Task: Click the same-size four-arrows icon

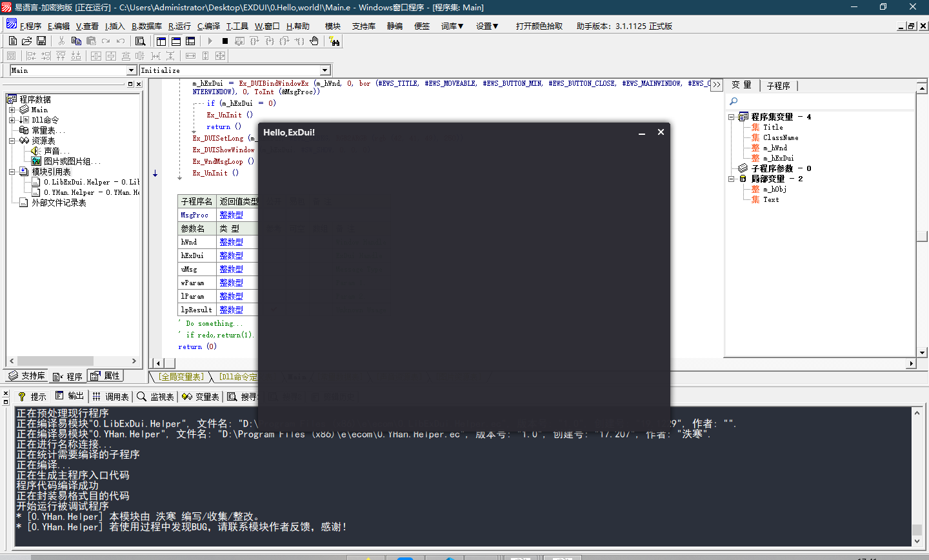Action: click(x=220, y=55)
